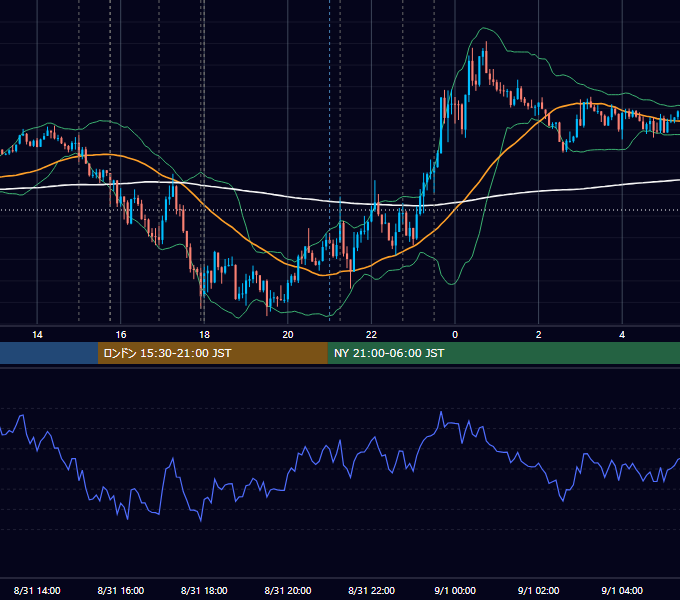Click the hour label 16 on chart axis

(x=121, y=335)
